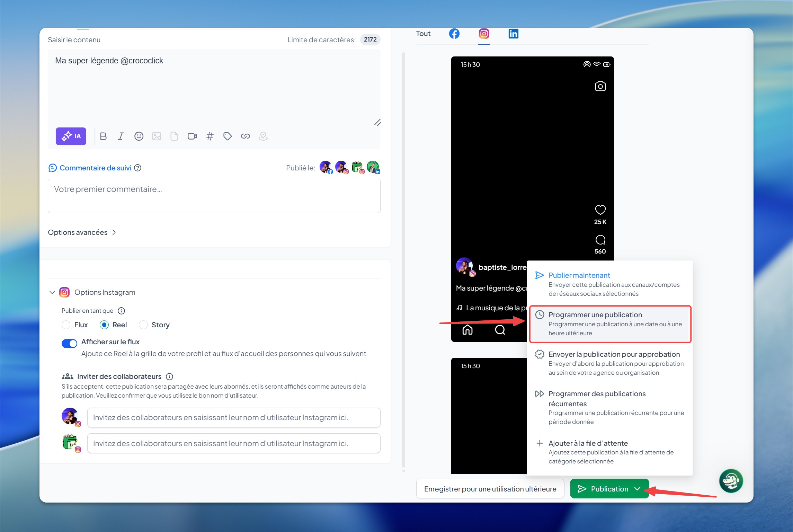This screenshot has height=532, width=793.
Task: Select the Story radio option
Action: point(143,325)
